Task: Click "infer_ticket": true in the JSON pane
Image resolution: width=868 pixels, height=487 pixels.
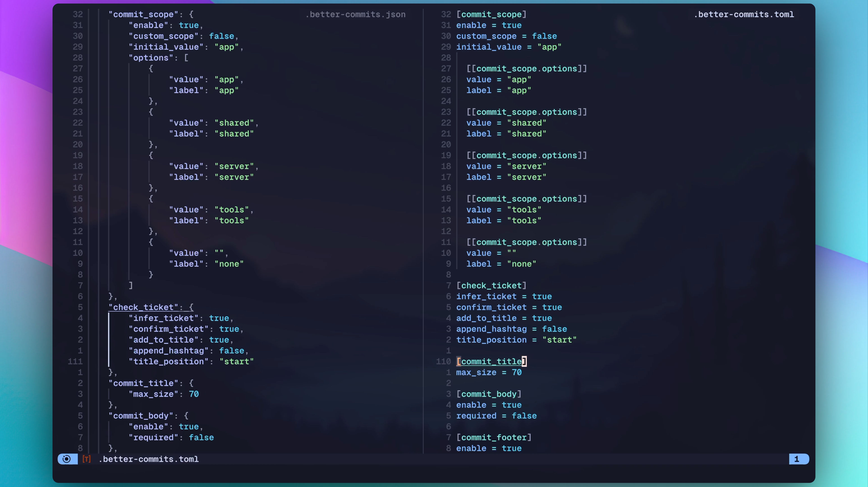Action: point(181,318)
